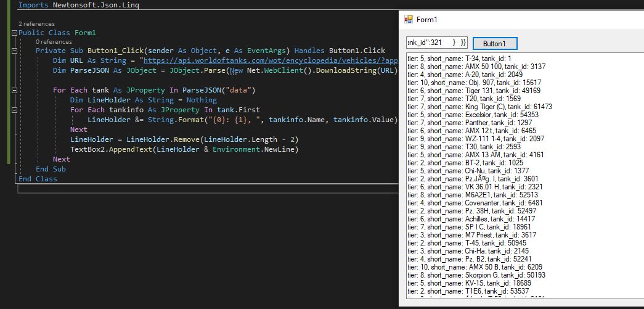Collapse the Public Class Form1 block
The width and height of the screenshot is (644, 309).
click(15, 33)
